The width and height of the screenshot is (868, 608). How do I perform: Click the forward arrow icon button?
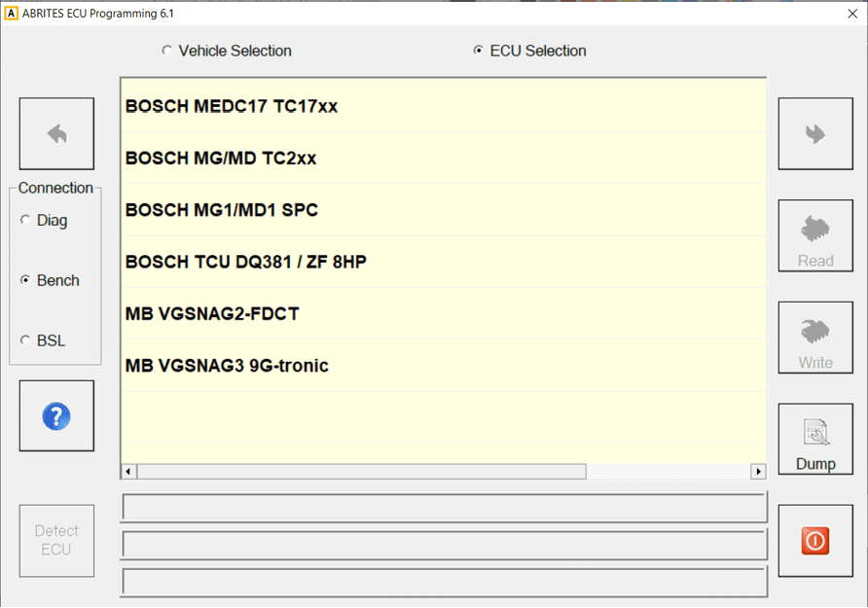click(x=815, y=134)
